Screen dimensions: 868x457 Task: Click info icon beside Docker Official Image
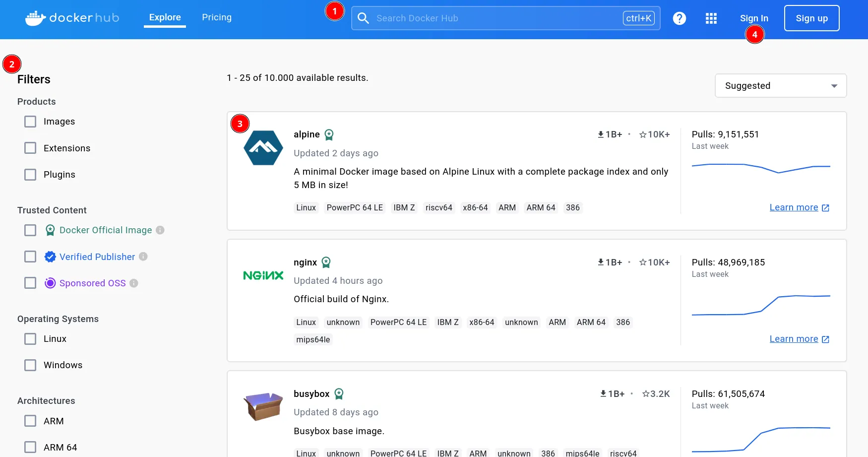click(x=160, y=230)
